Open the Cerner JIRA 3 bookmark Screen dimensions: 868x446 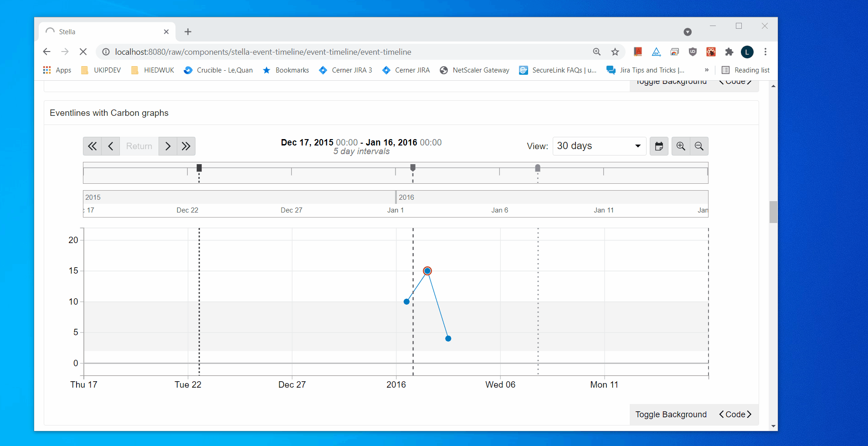tap(345, 70)
